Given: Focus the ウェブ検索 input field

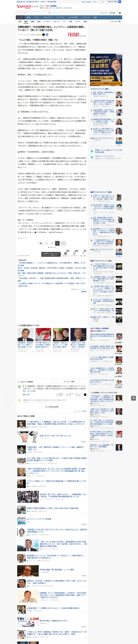Looking at the screenshot, I should 102,2.
